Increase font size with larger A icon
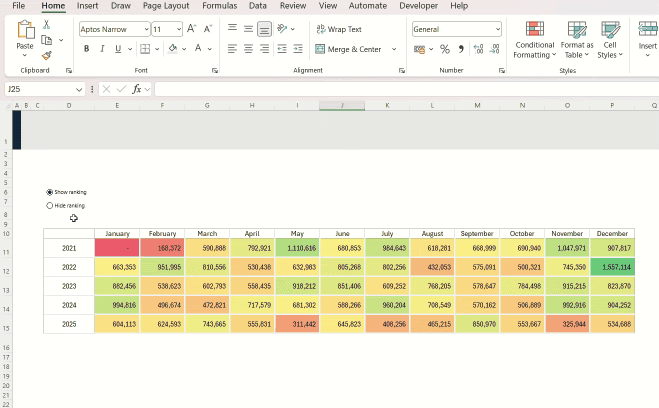The image size is (659, 408). click(191, 29)
